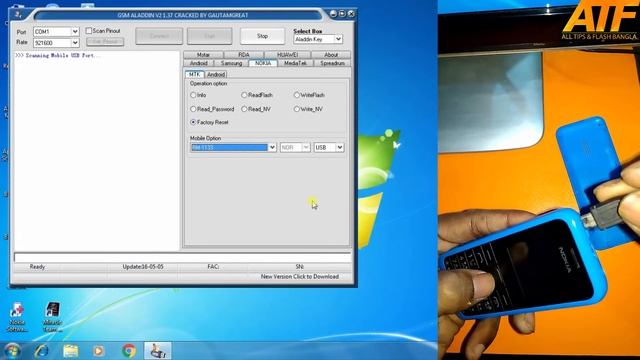This screenshot has width=640, height=360.
Task: Open the NOR memory type dropdown
Action: [x=295, y=147]
